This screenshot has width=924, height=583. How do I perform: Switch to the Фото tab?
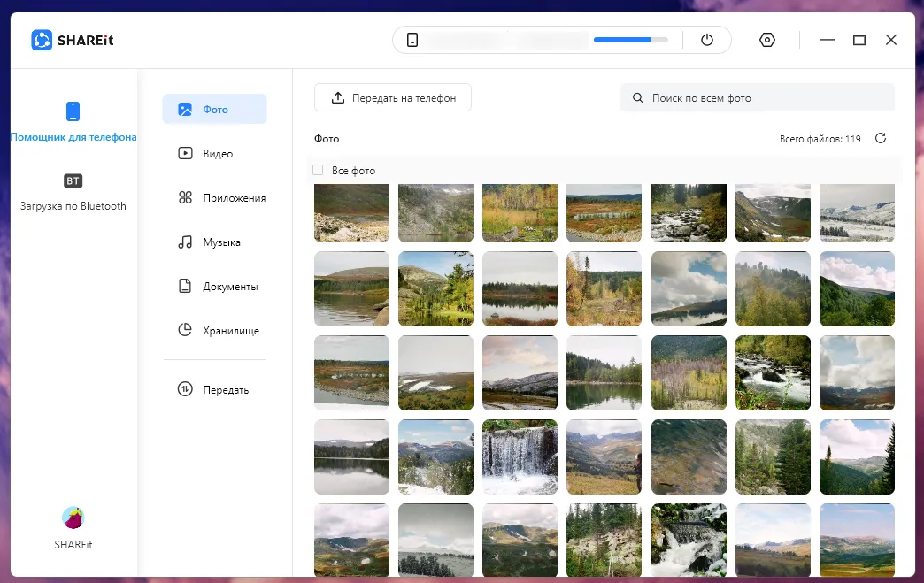point(215,109)
